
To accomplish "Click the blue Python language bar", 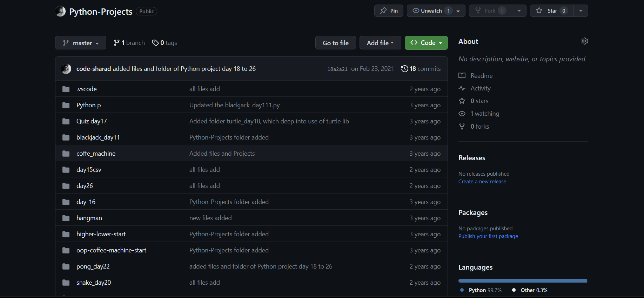I will tap(523, 281).
